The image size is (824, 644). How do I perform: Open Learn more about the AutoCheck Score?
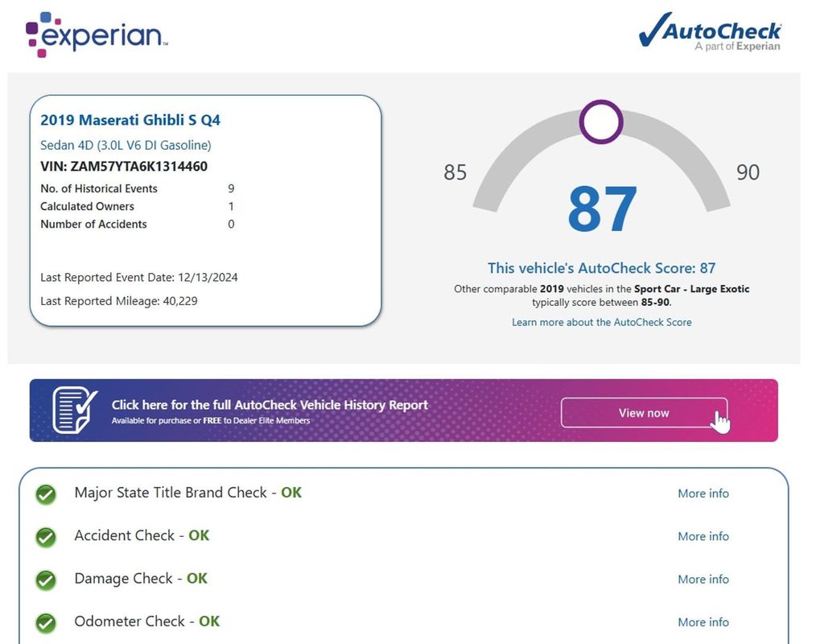pyautogui.click(x=601, y=322)
